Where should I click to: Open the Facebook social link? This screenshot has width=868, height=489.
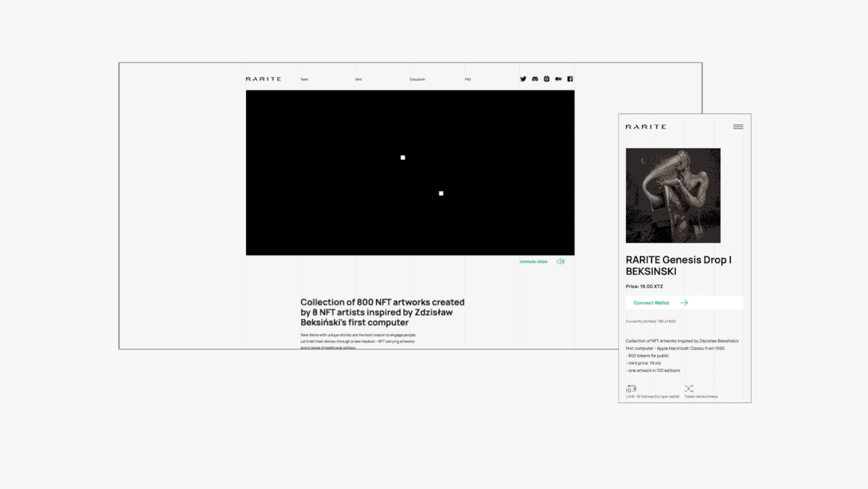[570, 79]
